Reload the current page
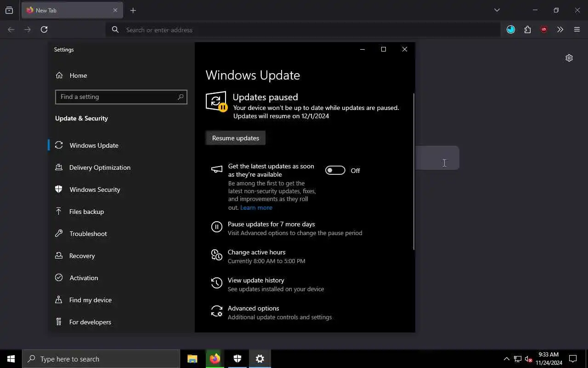Image resolution: width=588 pixels, height=368 pixels. [x=44, y=29]
